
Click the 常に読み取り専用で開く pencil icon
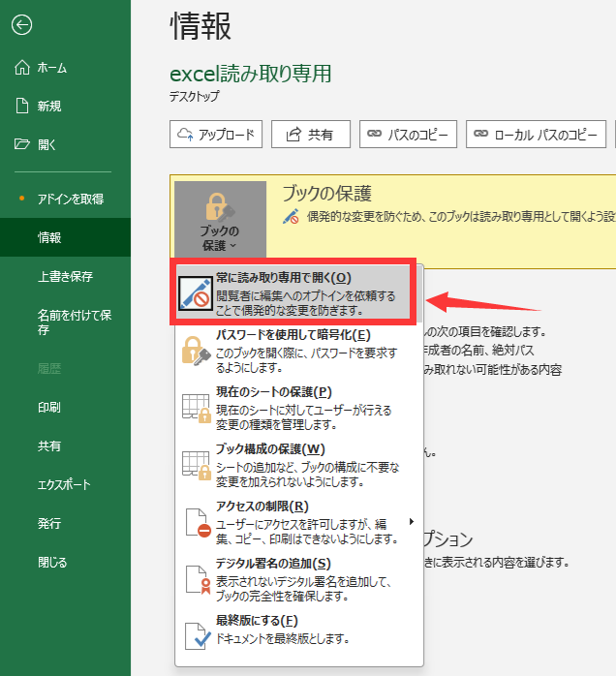pyautogui.click(x=196, y=293)
